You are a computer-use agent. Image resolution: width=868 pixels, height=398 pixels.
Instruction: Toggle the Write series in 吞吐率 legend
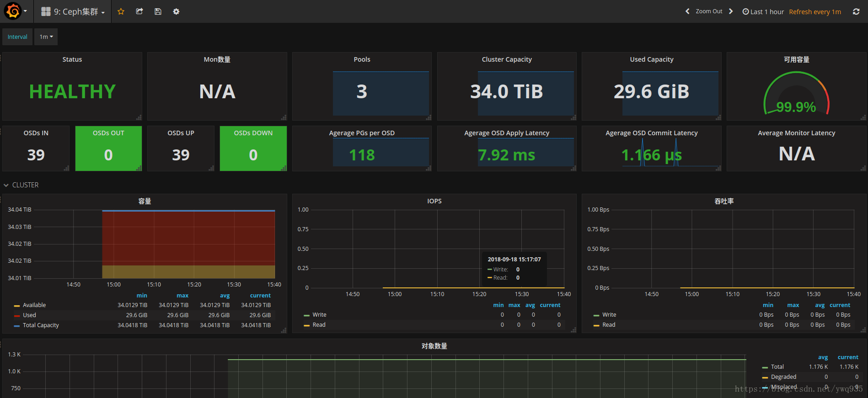[x=609, y=315]
